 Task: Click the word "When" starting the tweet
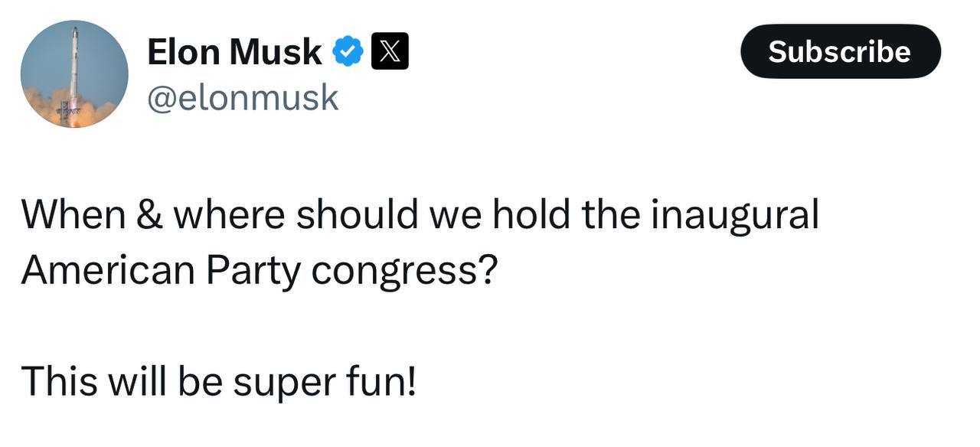[73, 214]
